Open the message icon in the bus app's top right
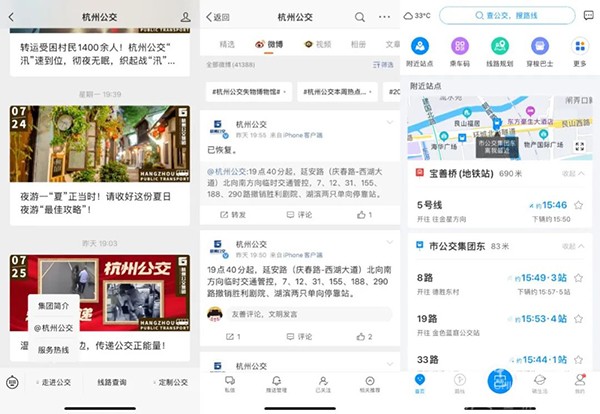This screenshot has width=600, height=414. pyautogui.click(x=588, y=16)
